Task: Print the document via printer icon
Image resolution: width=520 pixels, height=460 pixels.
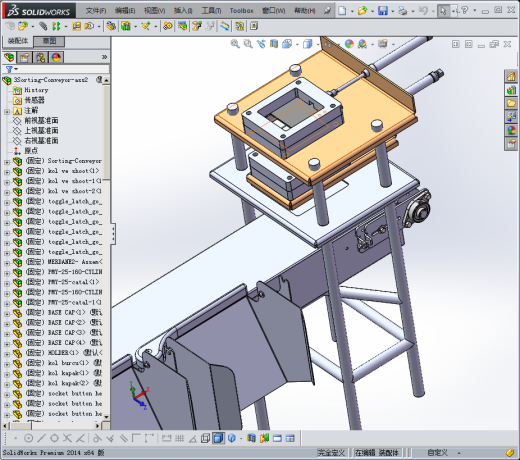Action: [403, 11]
